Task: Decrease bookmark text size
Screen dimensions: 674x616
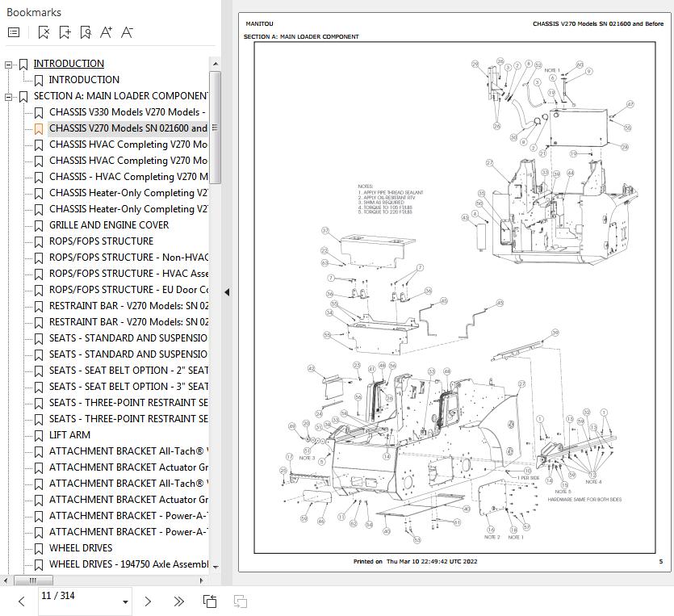Action: (127, 32)
